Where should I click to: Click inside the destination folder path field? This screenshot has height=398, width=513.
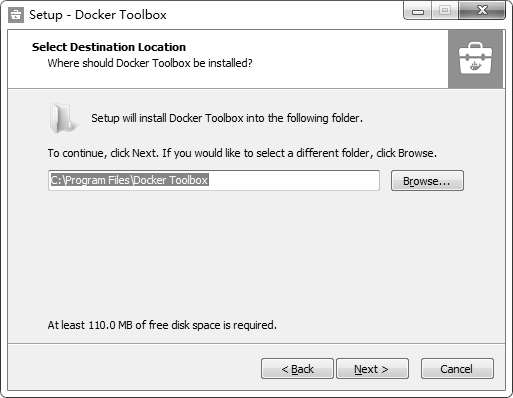(214, 181)
